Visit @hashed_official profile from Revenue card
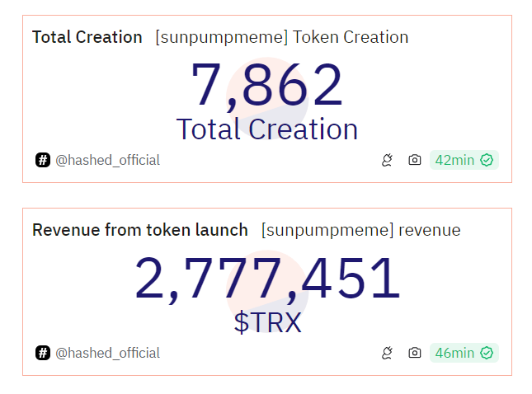 (107, 353)
